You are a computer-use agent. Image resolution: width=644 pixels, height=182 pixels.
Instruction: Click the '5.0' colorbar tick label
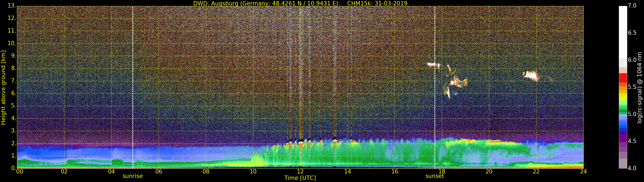click(632, 114)
